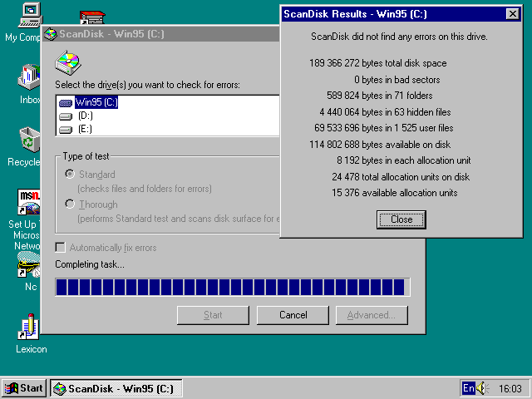Select the Standard test radio button
Viewport: 532px width, 399px height.
pyautogui.click(x=70, y=175)
